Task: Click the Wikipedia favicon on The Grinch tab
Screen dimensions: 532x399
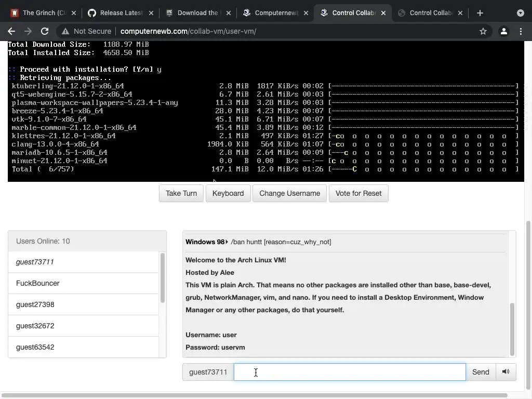Action: pyautogui.click(x=14, y=13)
